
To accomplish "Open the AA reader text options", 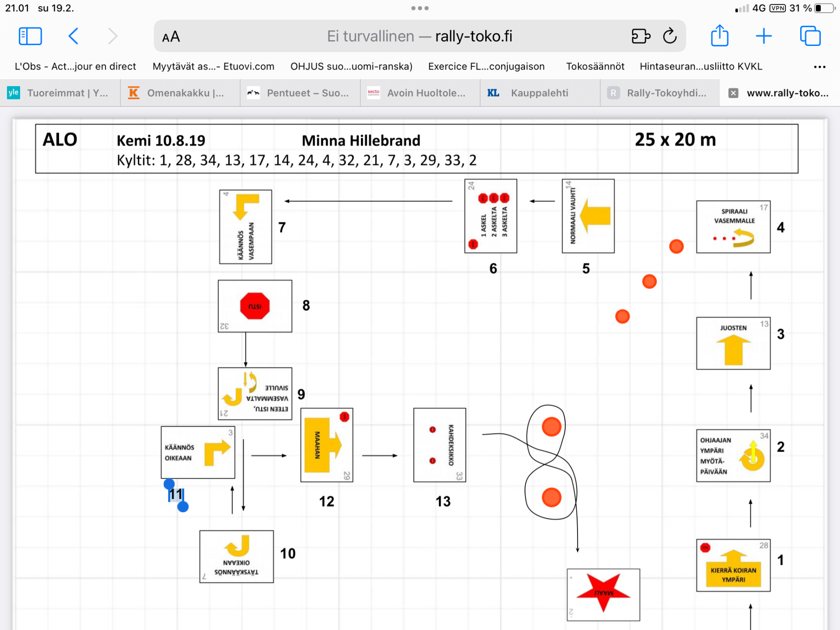I will (171, 37).
